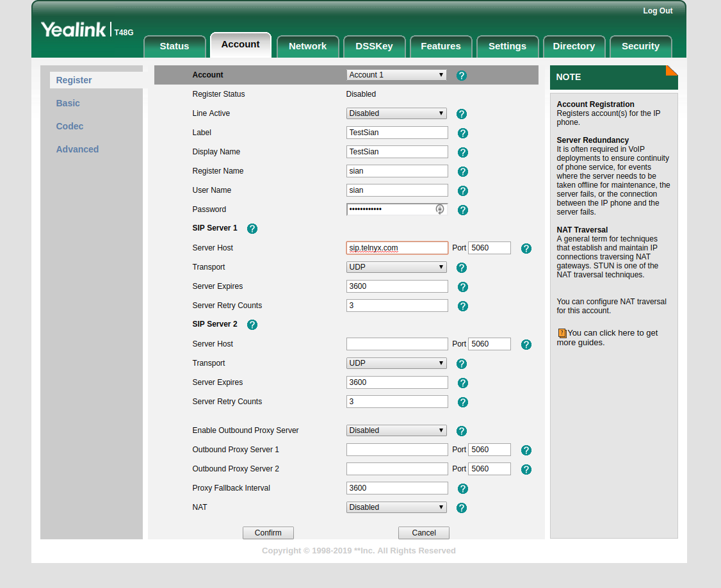
Task: Click help icon for Outbound Proxy Server 2
Action: pos(526,470)
